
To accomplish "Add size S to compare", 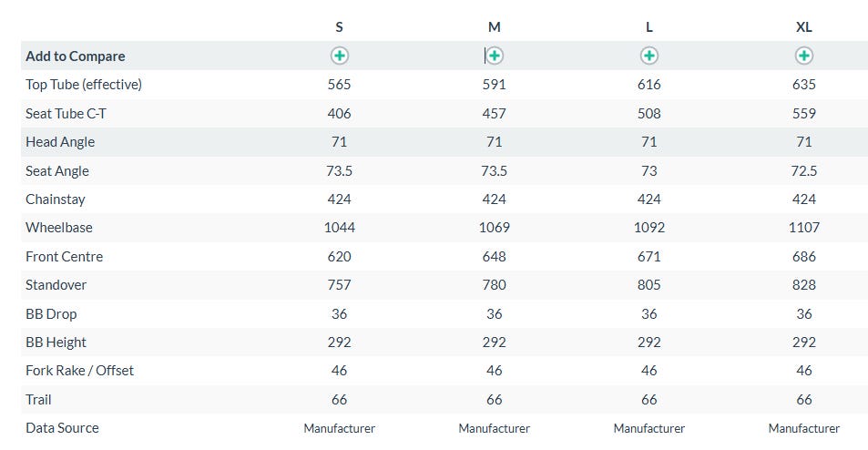I will [339, 56].
